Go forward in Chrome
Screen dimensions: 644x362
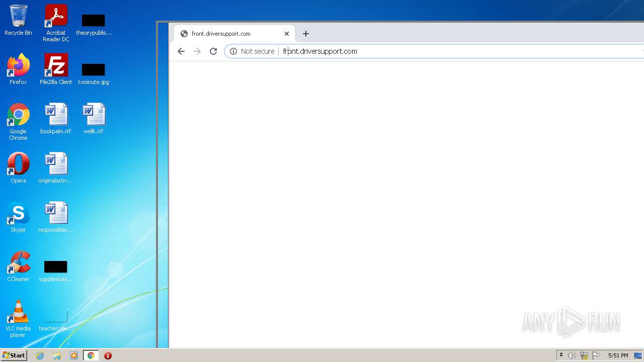click(197, 51)
